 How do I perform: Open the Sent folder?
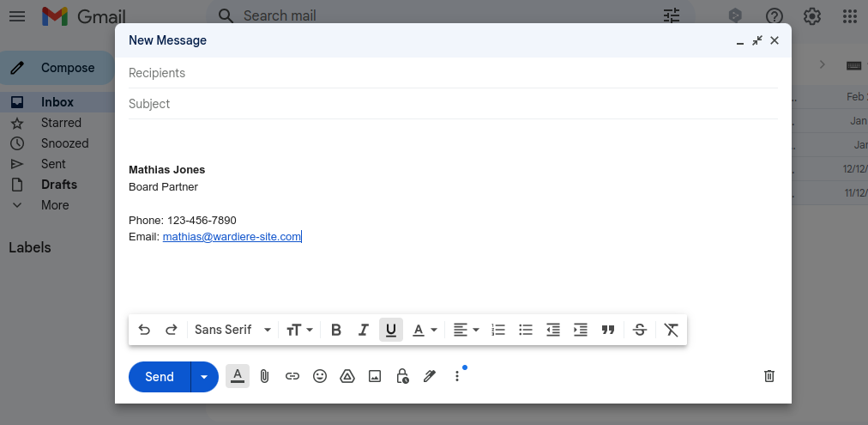point(53,164)
